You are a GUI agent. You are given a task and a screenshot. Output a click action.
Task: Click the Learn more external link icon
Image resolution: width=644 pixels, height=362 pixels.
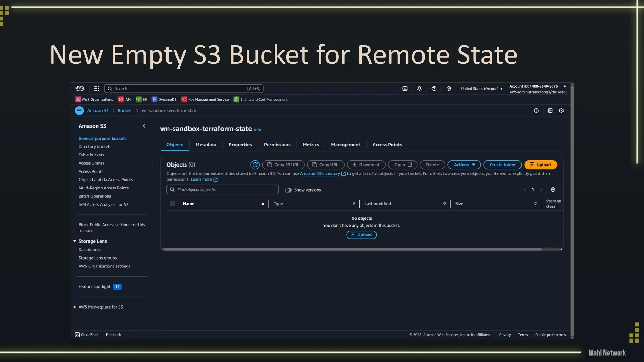215,179
